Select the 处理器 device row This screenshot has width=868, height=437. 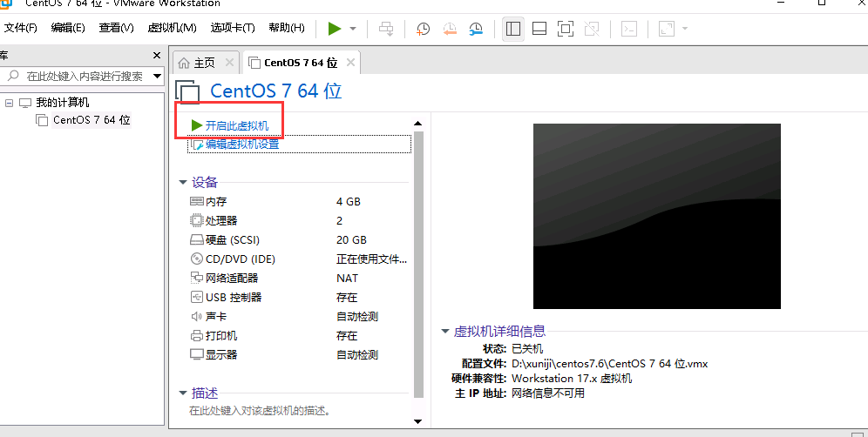[x=299, y=221]
